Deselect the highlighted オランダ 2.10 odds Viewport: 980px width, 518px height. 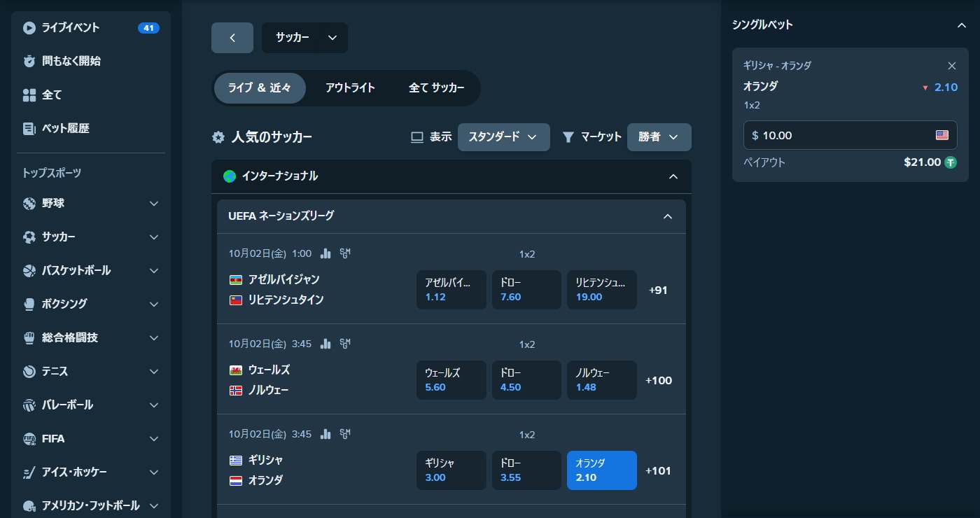(x=602, y=470)
